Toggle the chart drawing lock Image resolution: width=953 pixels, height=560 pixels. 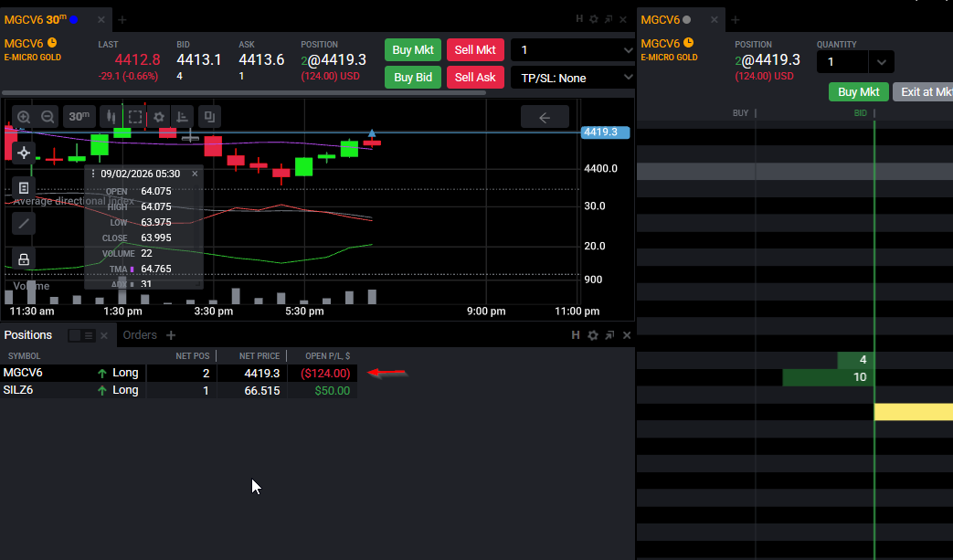(x=24, y=259)
